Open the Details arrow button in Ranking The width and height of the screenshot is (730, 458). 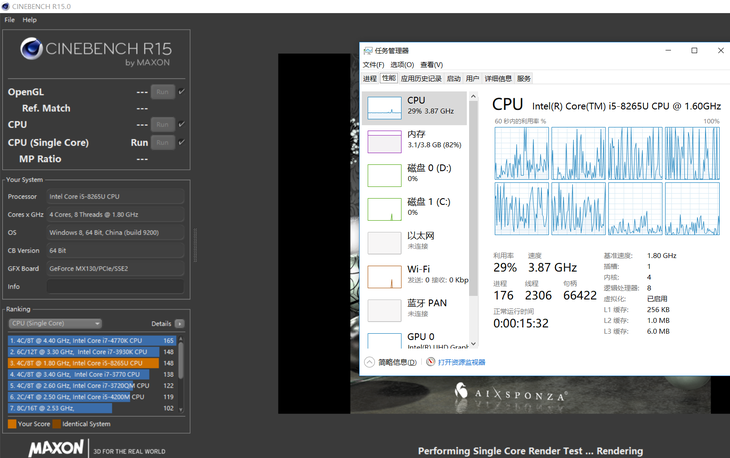(x=180, y=323)
